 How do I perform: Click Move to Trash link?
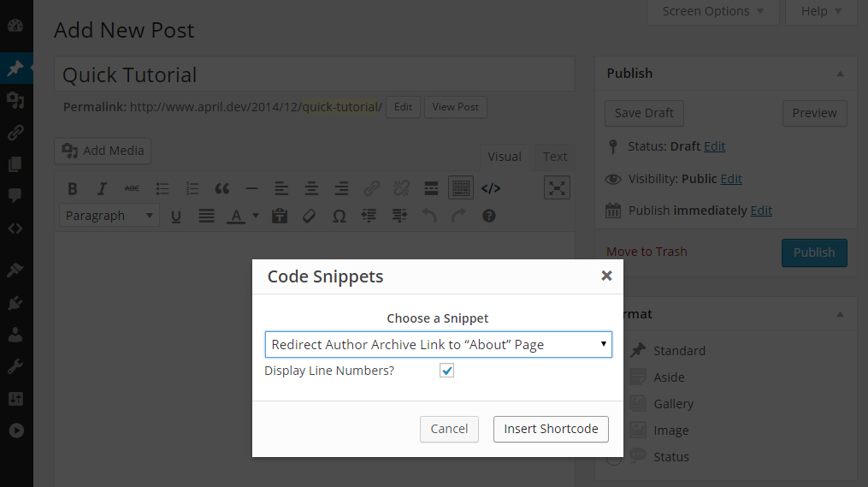tap(647, 252)
